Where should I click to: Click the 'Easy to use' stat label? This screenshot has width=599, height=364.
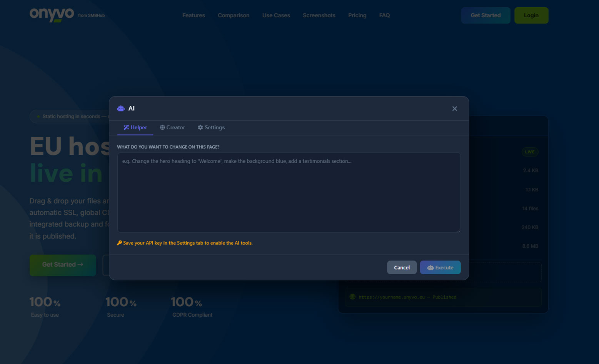tap(45, 315)
